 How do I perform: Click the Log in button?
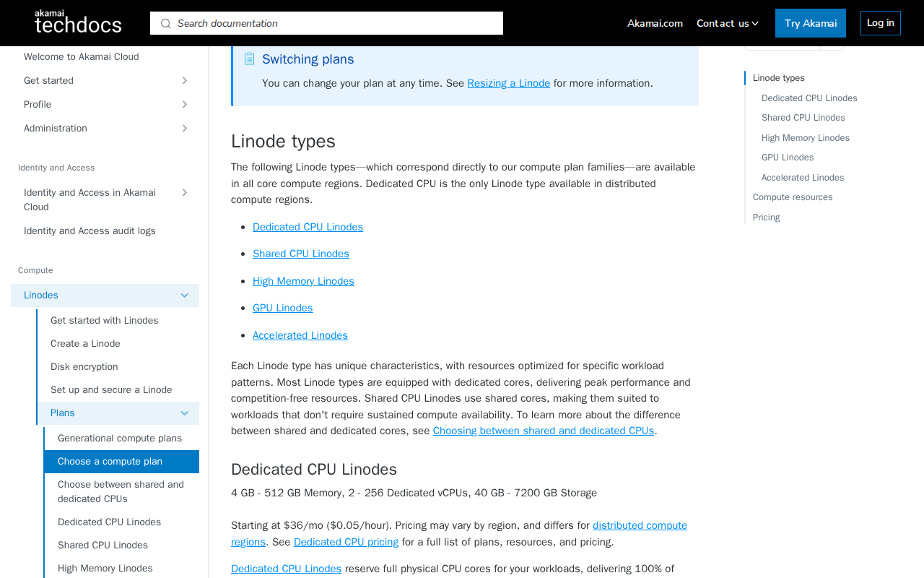881,23
